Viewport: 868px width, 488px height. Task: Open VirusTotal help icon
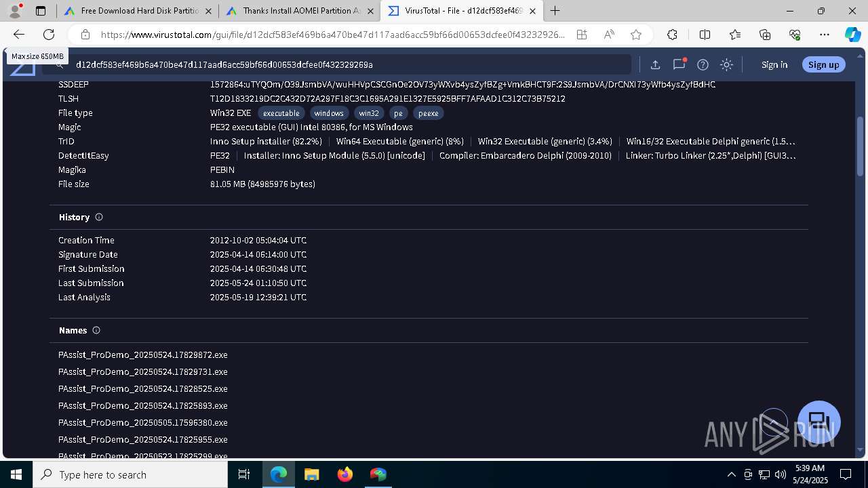click(703, 64)
